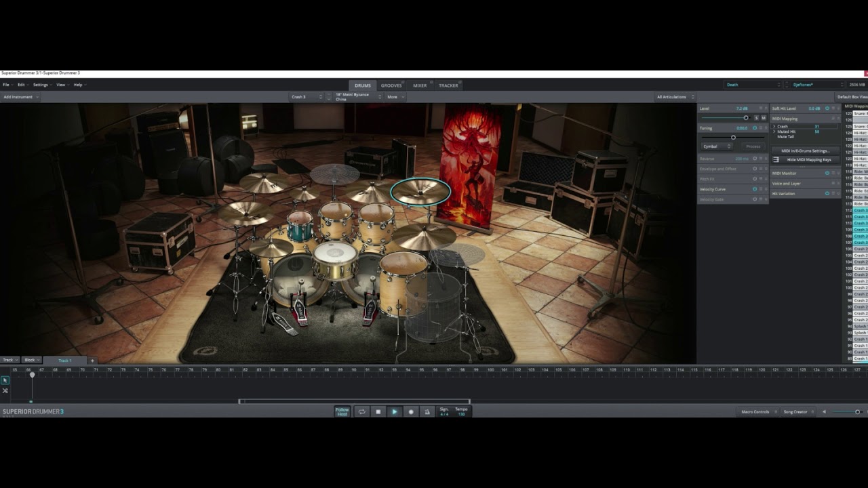Enable the Velocity Gate power button

(x=755, y=199)
